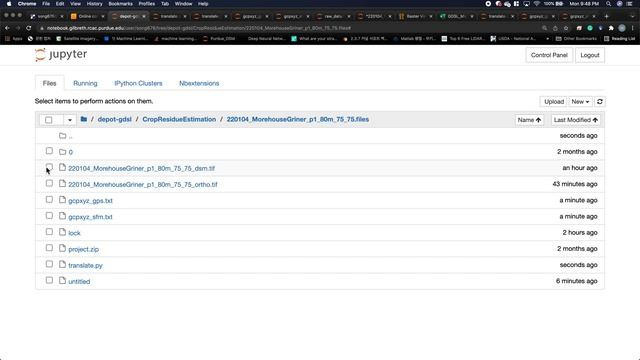Open the translate.py file
This screenshot has width=640, height=360.
click(x=85, y=265)
